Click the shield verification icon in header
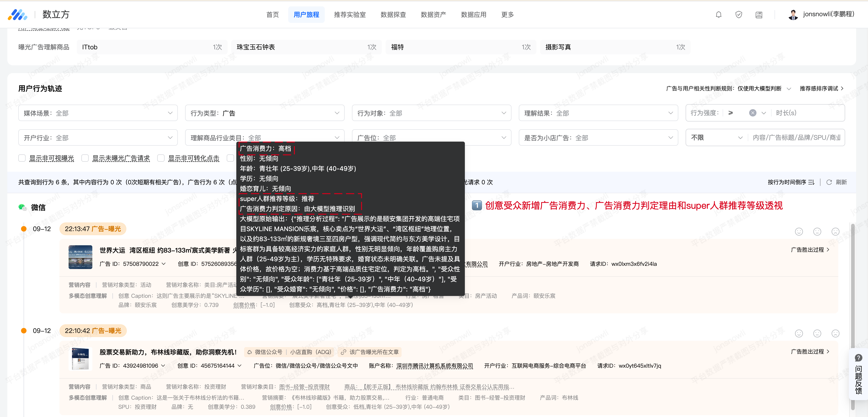The width and height of the screenshot is (868, 417). point(739,14)
